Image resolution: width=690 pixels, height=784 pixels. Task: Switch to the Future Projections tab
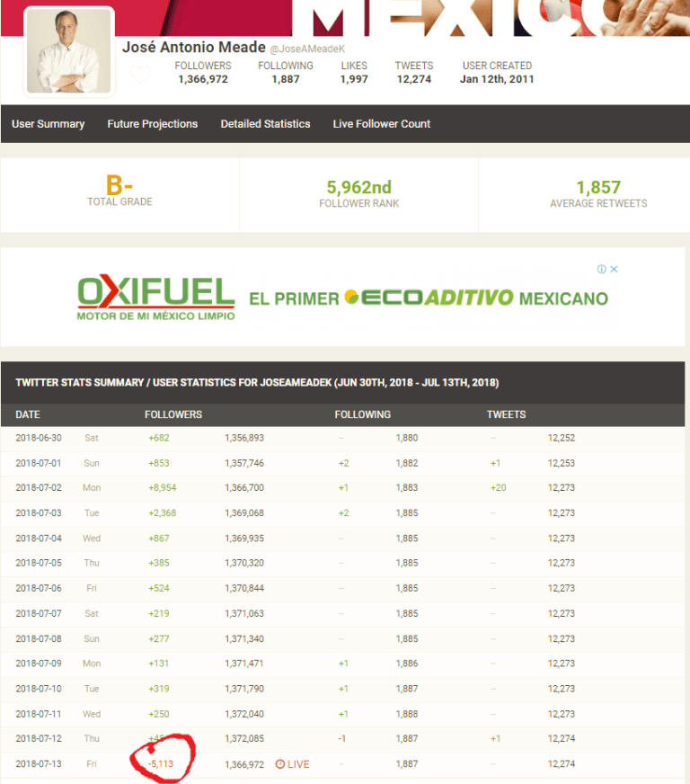tap(152, 124)
